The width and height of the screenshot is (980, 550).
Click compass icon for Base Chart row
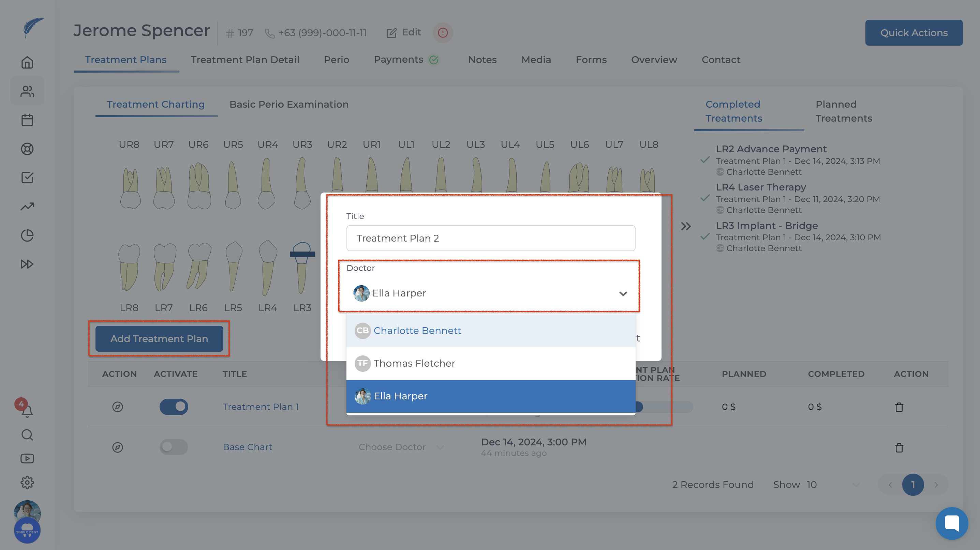tap(118, 447)
